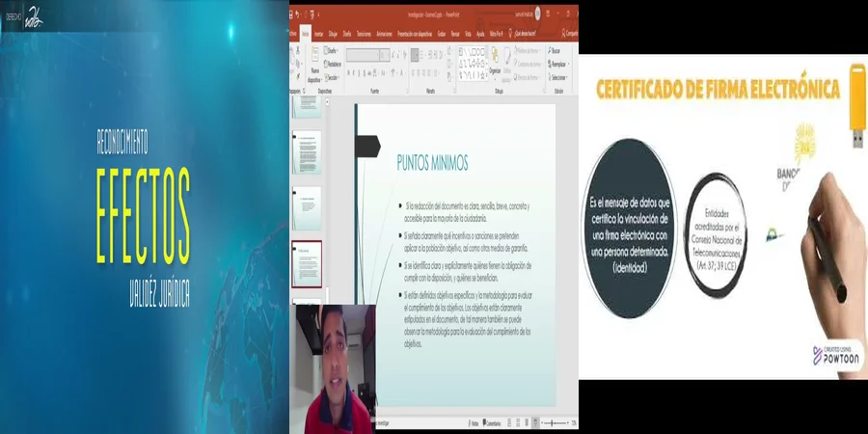The width and height of the screenshot is (868, 434).
Task: Adjust the zoom slider in status bar
Action: tap(555, 423)
